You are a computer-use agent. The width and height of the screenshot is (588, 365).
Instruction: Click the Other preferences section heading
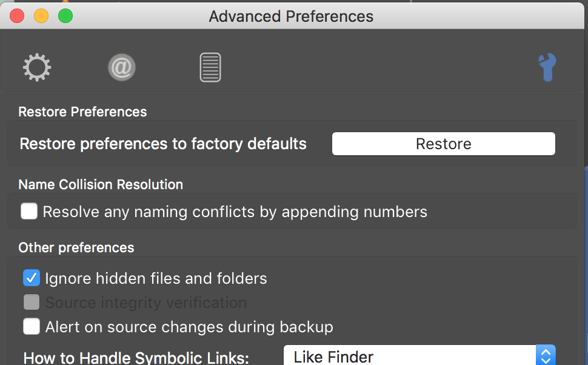coord(76,247)
